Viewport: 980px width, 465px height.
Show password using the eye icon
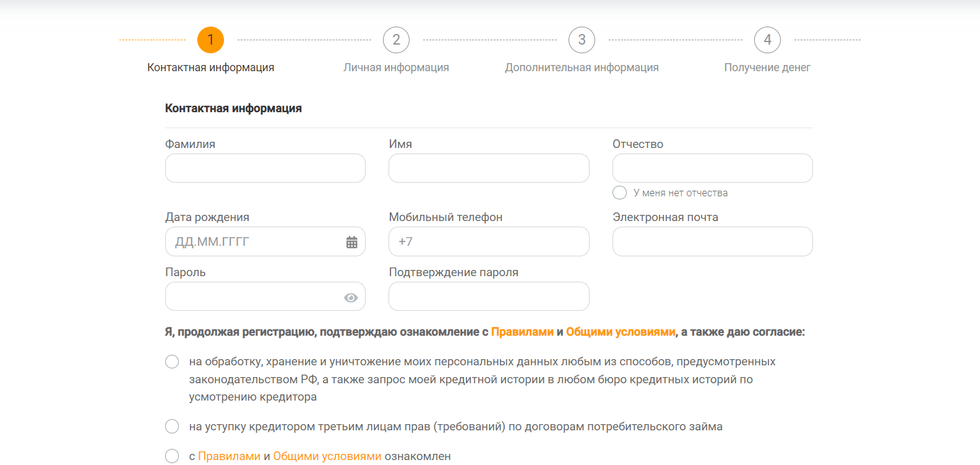tap(351, 298)
